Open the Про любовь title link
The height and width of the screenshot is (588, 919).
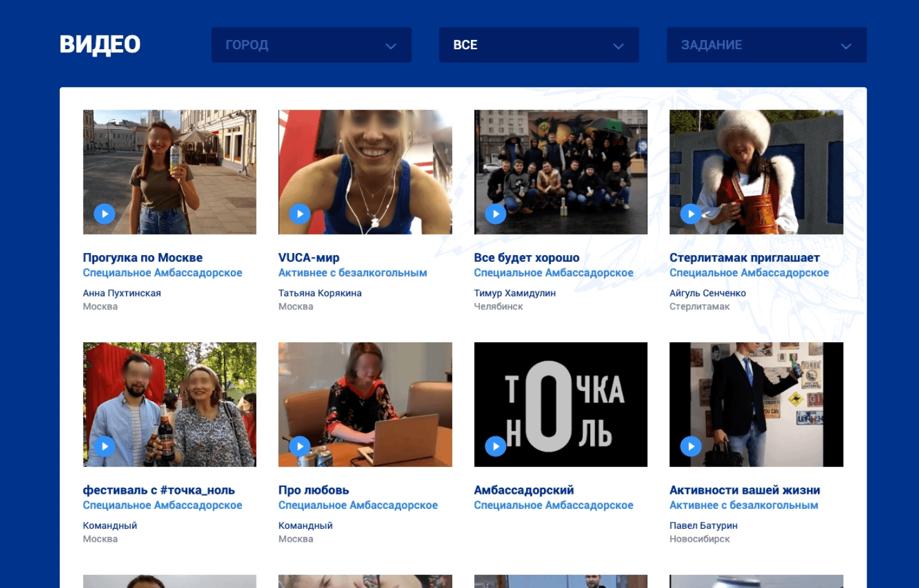(314, 490)
